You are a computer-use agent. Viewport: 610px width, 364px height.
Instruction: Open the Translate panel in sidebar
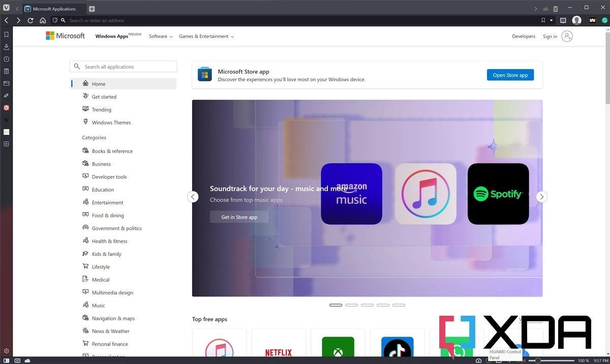pos(7,95)
